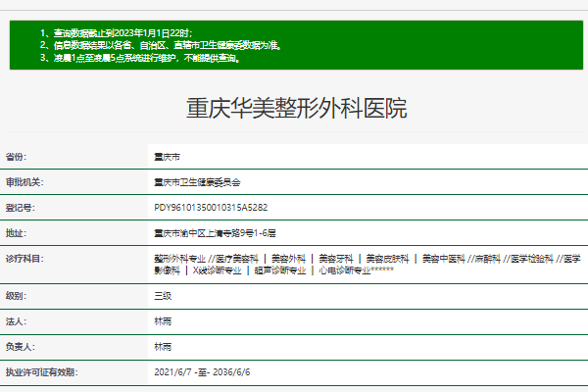Click the 诊疗科目 label
588x392 pixels.
[x=24, y=259]
